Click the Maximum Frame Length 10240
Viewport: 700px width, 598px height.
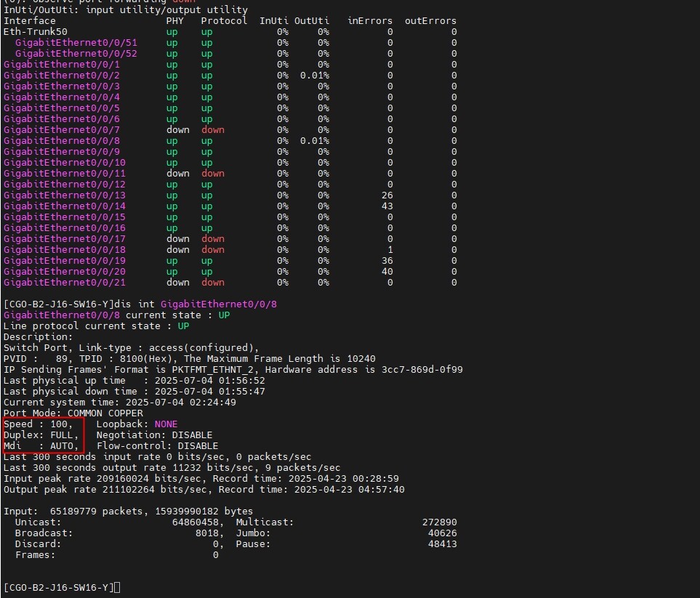pyautogui.click(x=361, y=359)
